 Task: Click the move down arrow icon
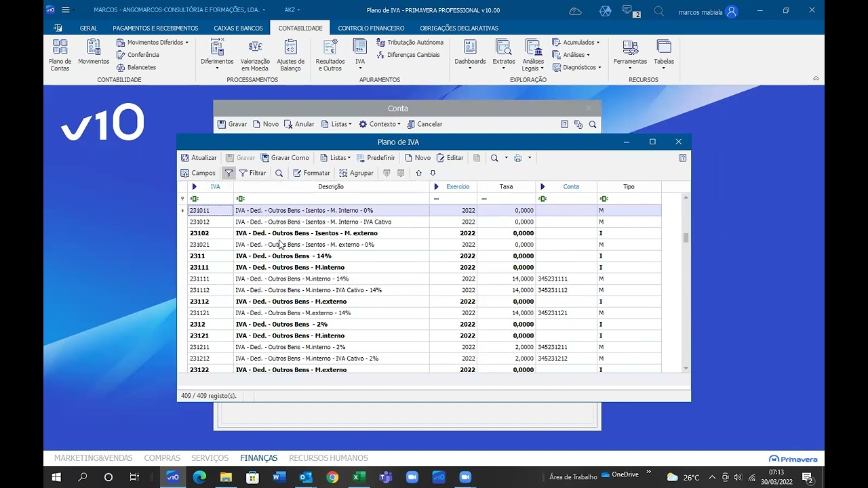coord(433,173)
